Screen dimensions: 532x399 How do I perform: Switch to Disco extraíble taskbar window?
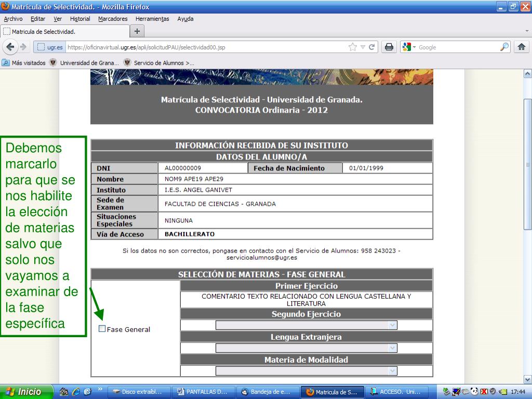pyautogui.click(x=139, y=392)
